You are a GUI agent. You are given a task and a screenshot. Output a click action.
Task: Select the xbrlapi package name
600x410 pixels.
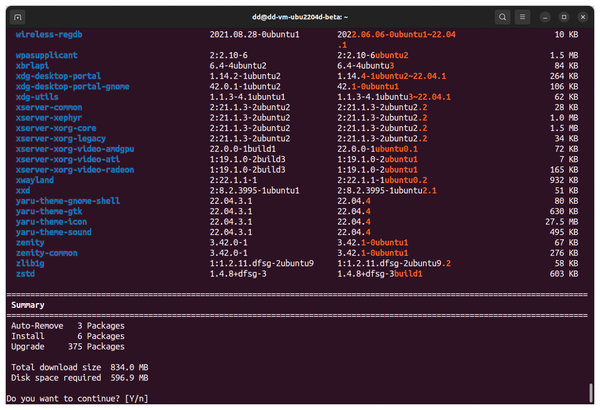tap(33, 65)
